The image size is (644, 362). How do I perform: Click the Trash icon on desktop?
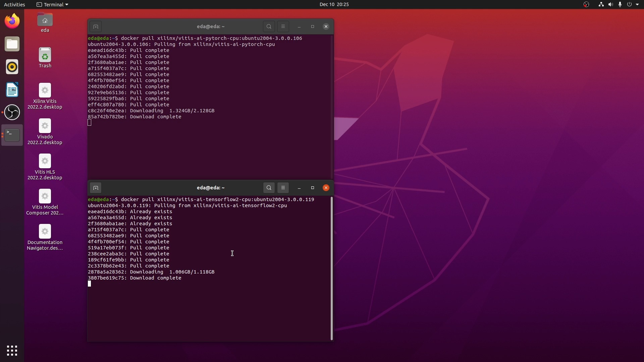[44, 57]
